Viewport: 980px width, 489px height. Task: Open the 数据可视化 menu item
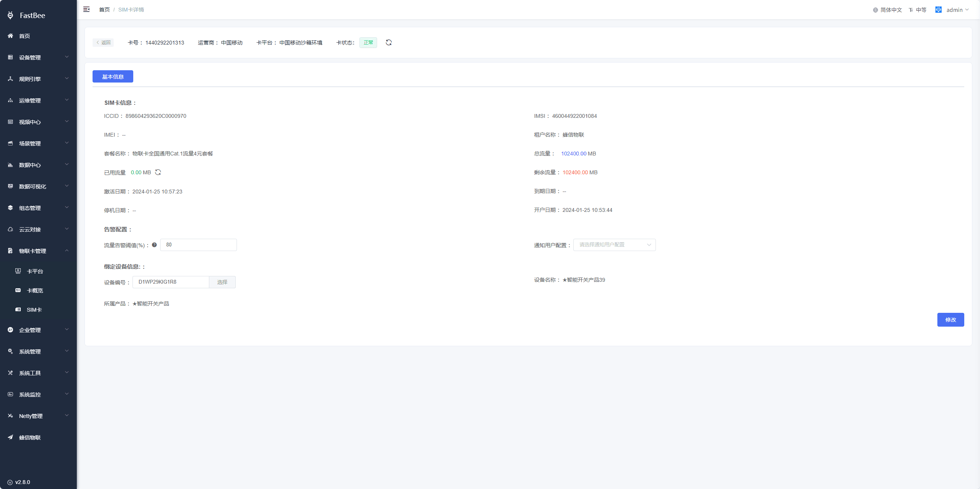coord(38,186)
